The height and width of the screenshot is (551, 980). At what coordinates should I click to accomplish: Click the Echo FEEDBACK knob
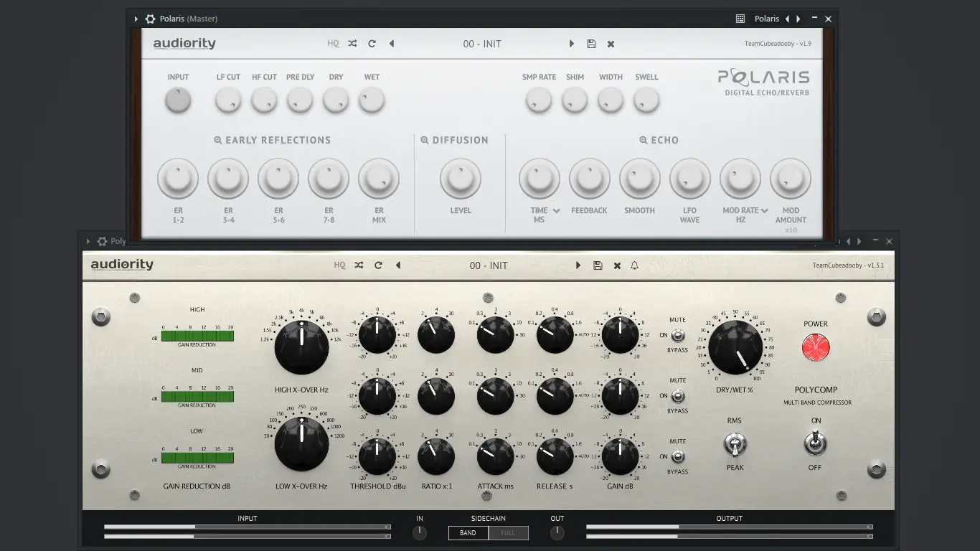(590, 179)
